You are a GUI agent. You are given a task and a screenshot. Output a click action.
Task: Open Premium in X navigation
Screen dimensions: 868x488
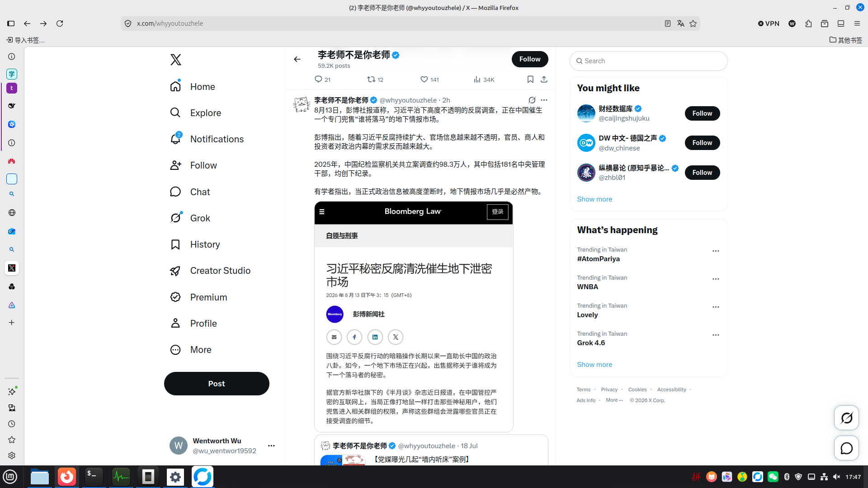pos(199,297)
